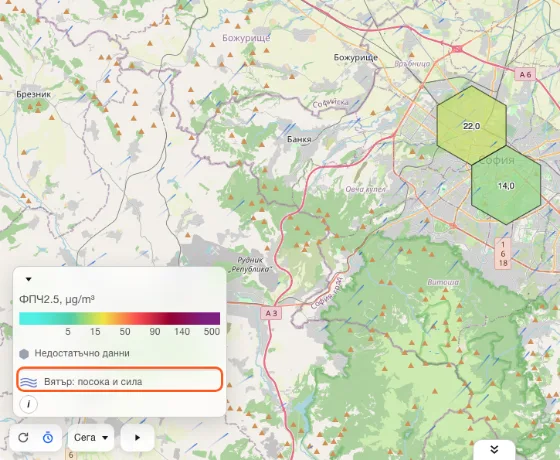Click the 'Брезник' town label
560x460 pixels.
(34, 94)
